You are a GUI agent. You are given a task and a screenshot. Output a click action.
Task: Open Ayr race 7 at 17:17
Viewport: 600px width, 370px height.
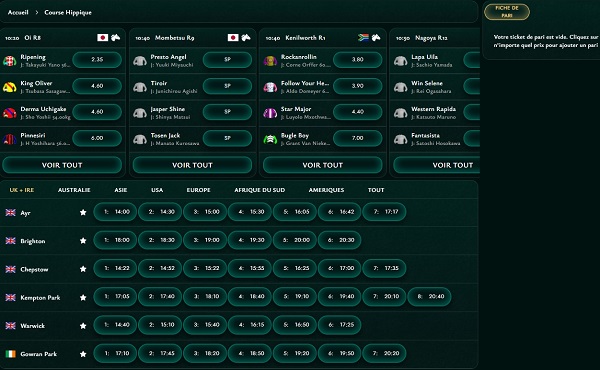(384, 212)
